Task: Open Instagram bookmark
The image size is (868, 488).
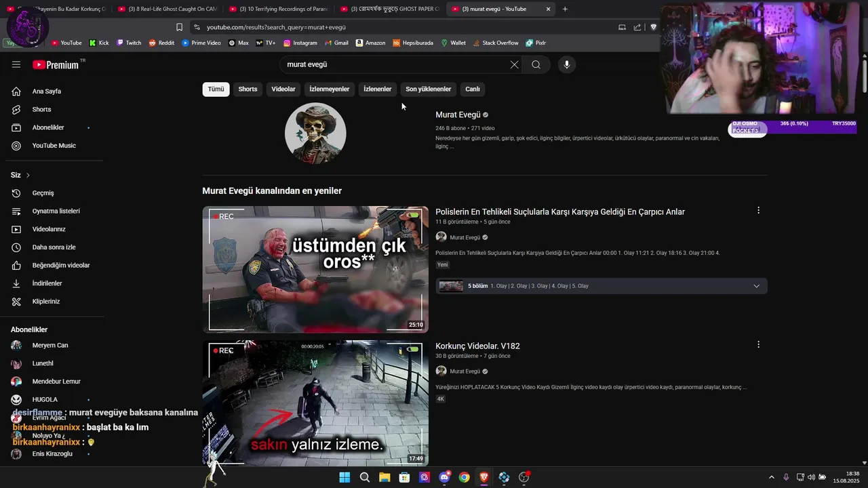Action: [300, 43]
